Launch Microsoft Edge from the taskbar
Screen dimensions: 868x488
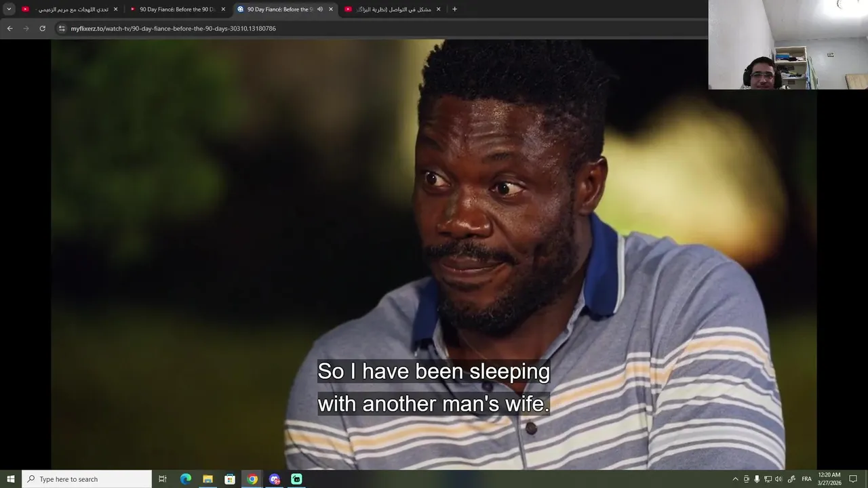click(x=185, y=479)
